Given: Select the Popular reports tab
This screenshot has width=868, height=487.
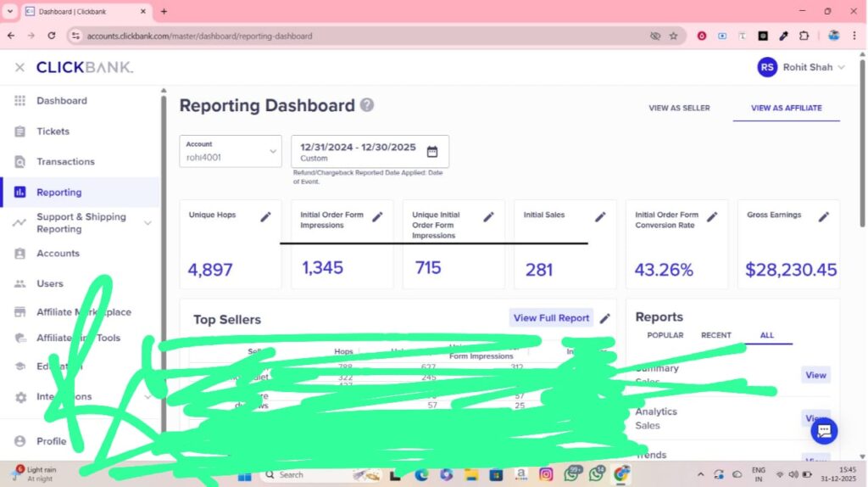Looking at the screenshot, I should 665,335.
